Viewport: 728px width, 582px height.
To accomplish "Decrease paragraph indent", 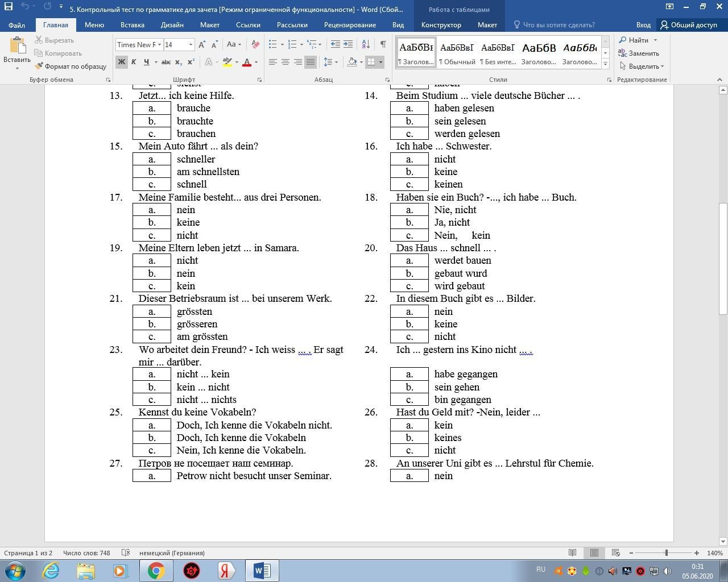I will [x=336, y=44].
